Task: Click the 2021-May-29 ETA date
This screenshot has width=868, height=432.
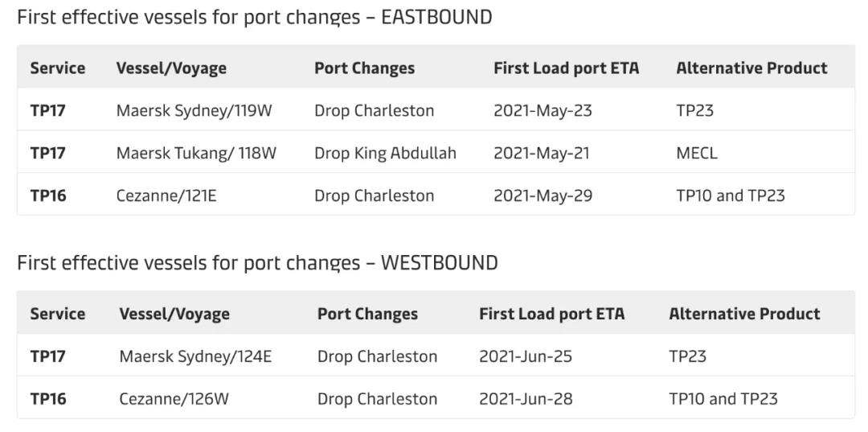Action: tap(542, 195)
